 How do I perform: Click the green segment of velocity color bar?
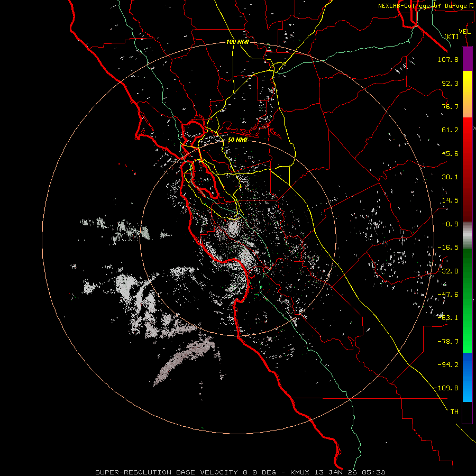[467, 300]
